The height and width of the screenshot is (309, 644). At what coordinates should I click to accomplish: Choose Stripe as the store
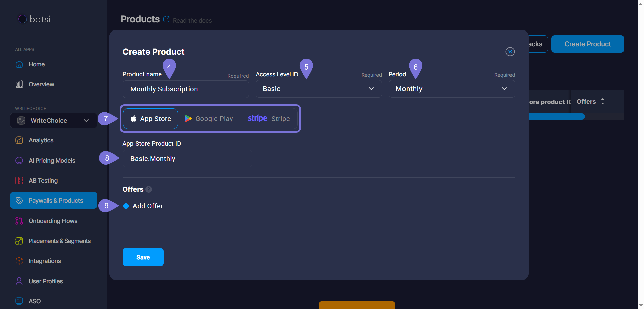click(269, 119)
